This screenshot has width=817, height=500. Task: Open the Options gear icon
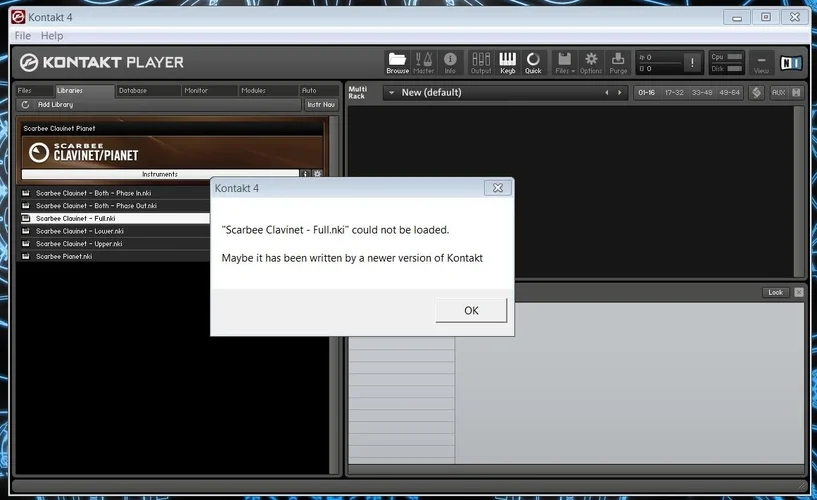point(591,62)
